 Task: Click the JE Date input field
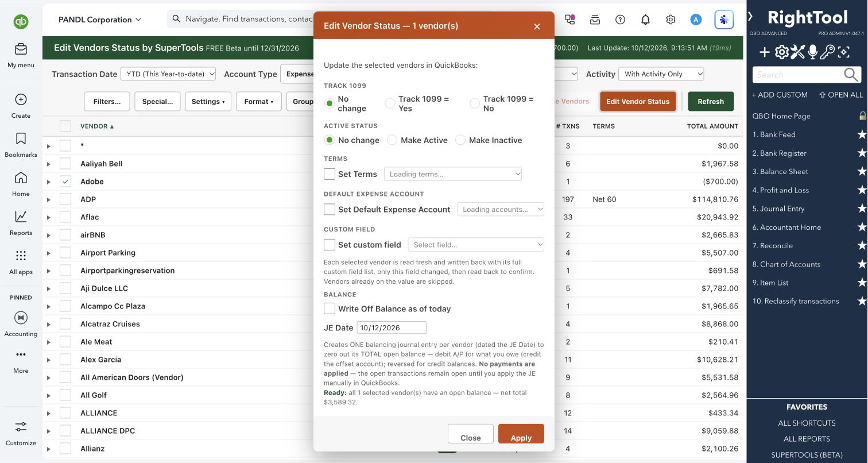tap(392, 327)
